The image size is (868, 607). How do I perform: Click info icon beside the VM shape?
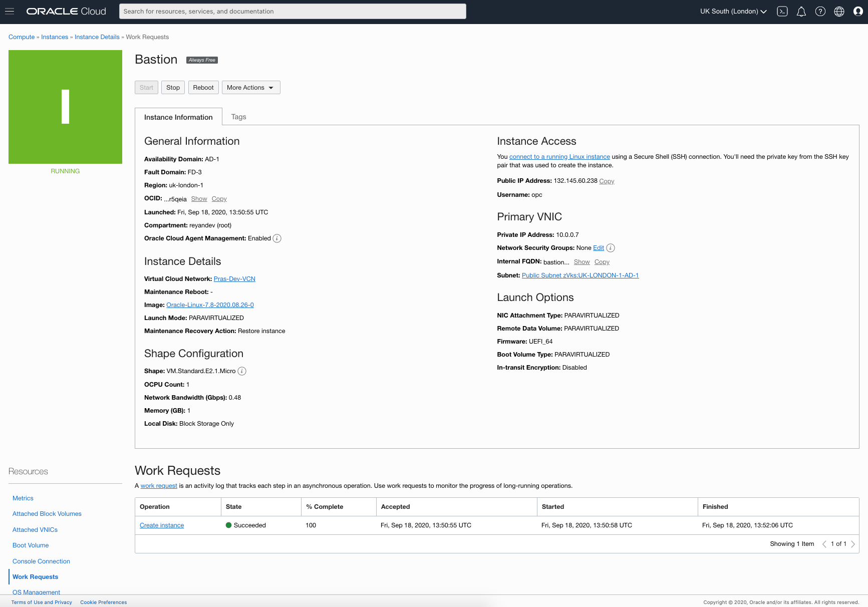(x=242, y=371)
